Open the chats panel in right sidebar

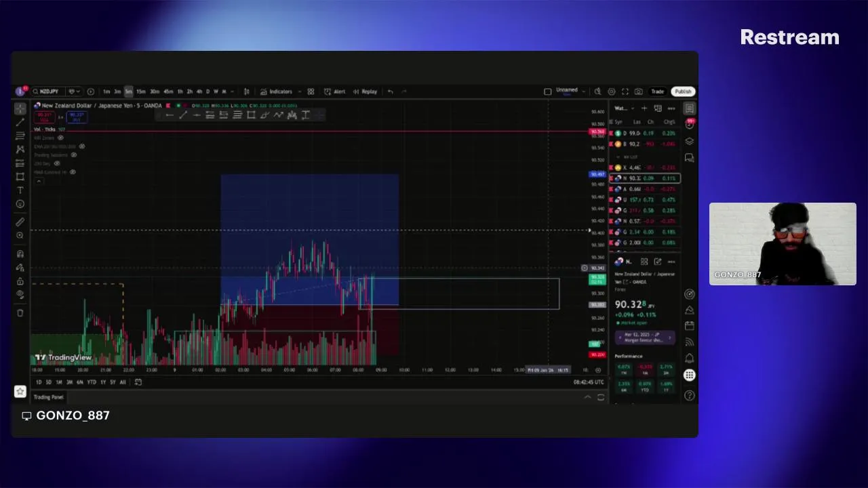pos(690,157)
